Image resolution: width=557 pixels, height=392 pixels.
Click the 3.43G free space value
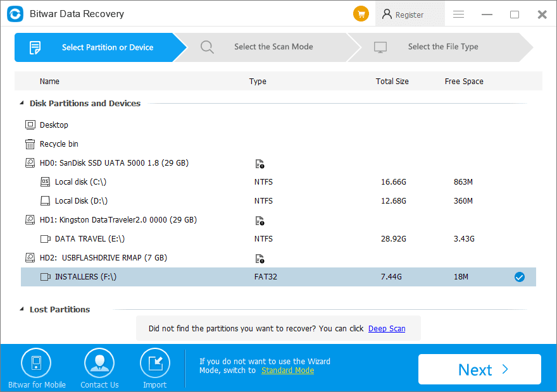click(464, 239)
